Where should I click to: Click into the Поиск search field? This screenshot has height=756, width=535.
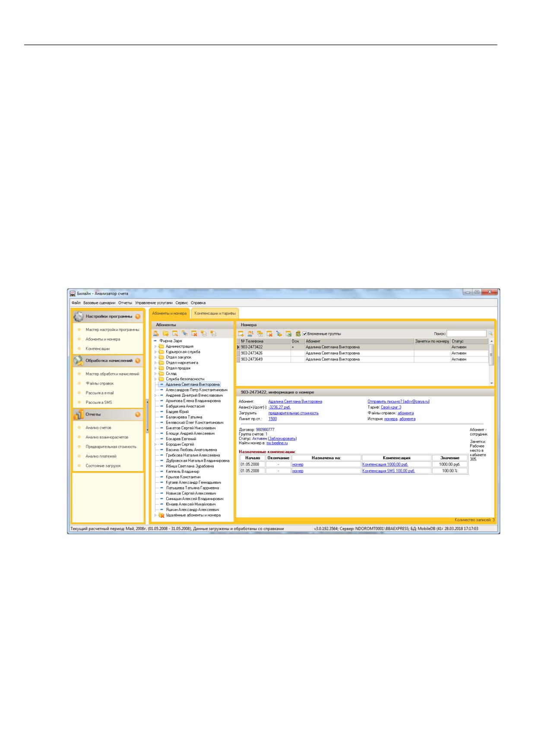coord(466,334)
